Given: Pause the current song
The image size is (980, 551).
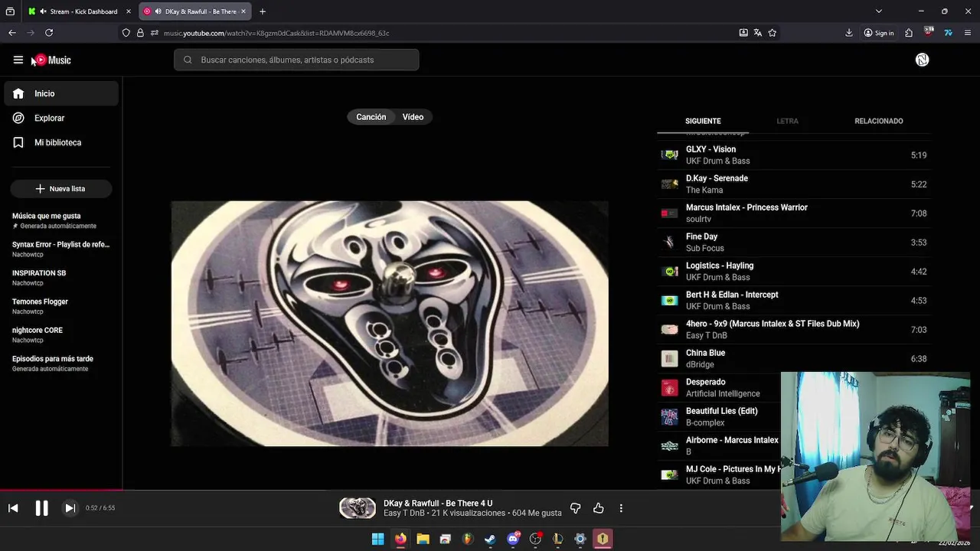Looking at the screenshot, I should click(41, 508).
